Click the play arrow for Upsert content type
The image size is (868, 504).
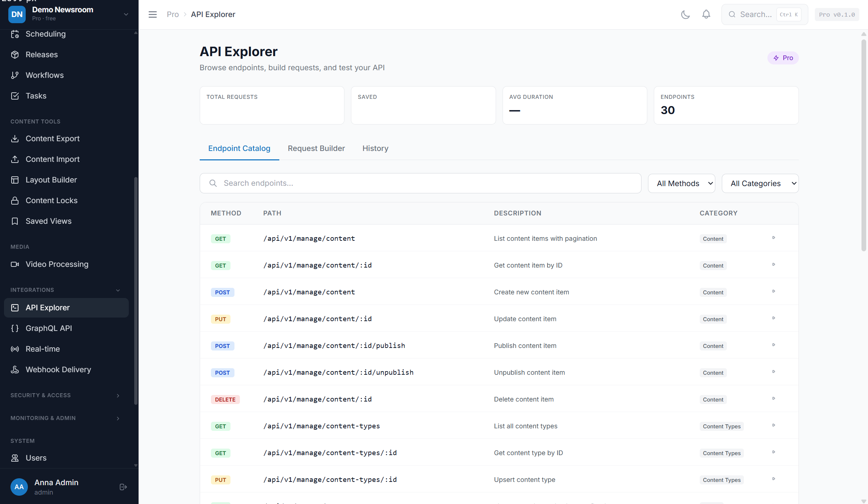coord(774,479)
